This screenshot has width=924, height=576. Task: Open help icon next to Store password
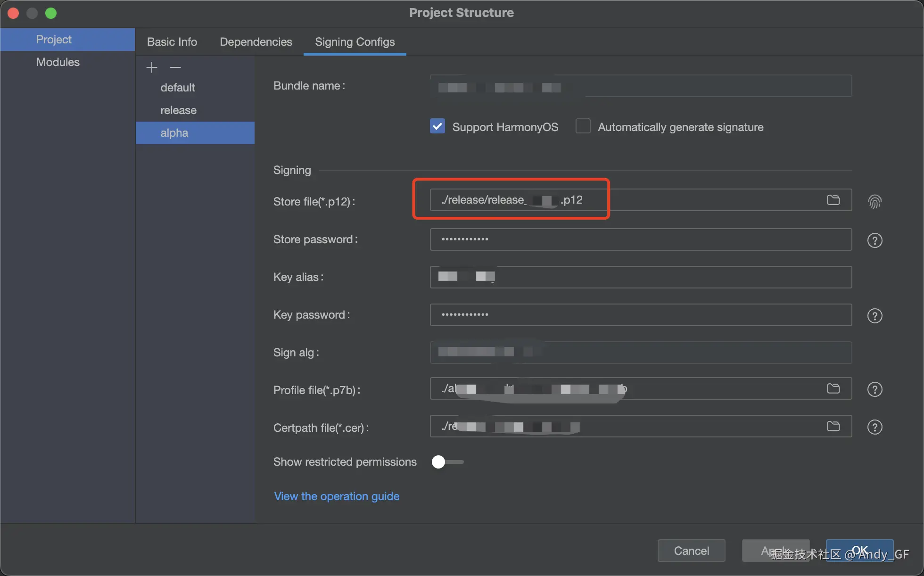[874, 240]
